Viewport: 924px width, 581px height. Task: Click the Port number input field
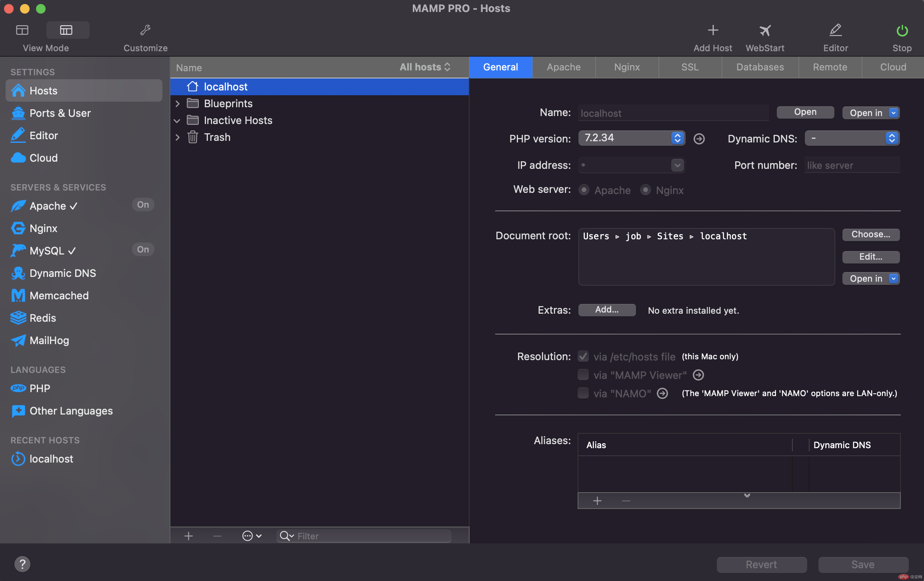(x=852, y=165)
